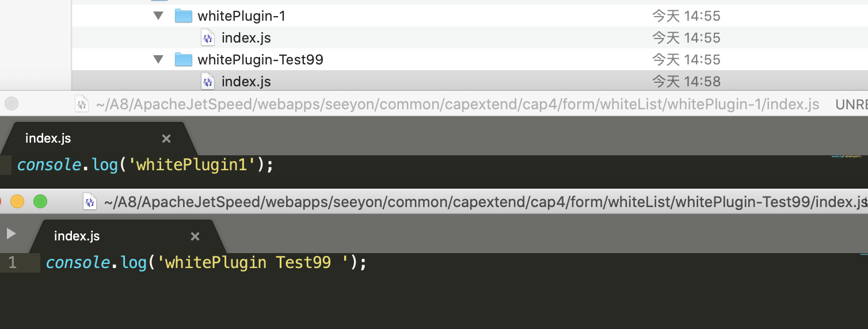The height and width of the screenshot is (329, 868).
Task: Collapse the whitePlugin-1 folder disclosure triangle
Action: [159, 16]
